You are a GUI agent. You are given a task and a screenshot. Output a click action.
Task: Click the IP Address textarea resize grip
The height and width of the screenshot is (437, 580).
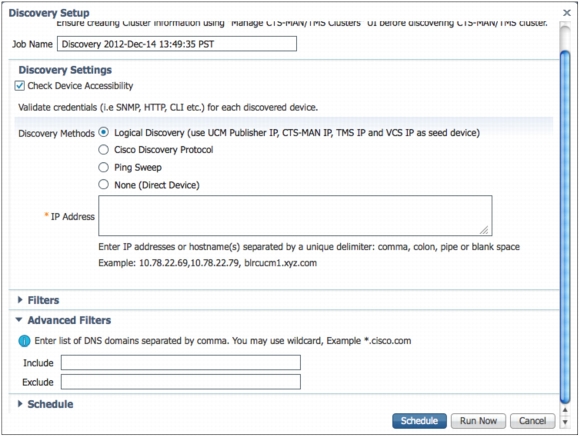click(x=484, y=230)
